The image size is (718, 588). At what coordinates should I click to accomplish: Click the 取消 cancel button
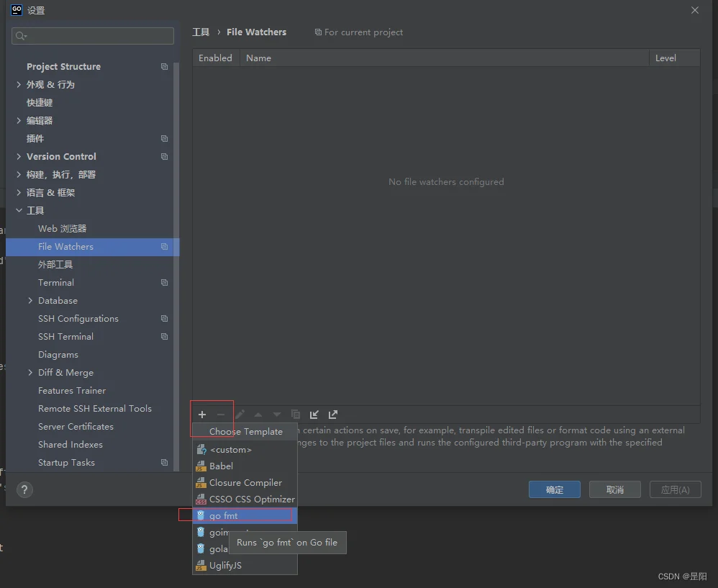pyautogui.click(x=615, y=489)
